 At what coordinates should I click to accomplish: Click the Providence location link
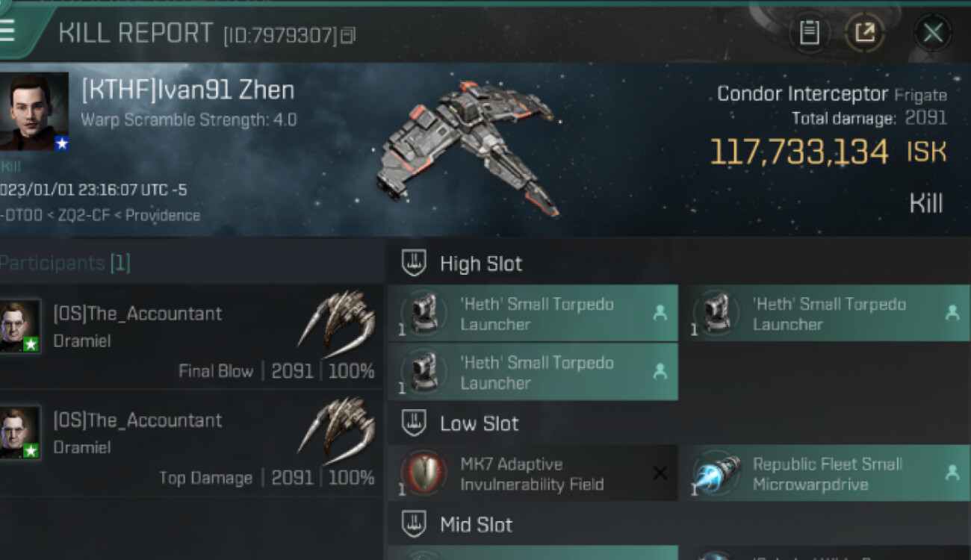coord(162,216)
